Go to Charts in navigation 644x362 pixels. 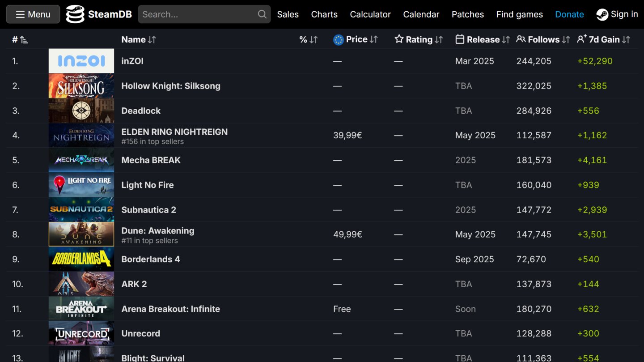pyautogui.click(x=324, y=14)
